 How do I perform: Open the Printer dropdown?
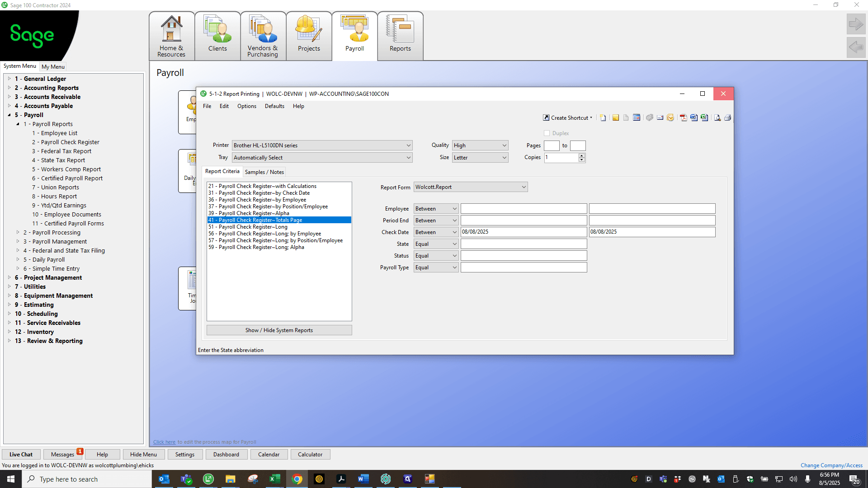322,145
